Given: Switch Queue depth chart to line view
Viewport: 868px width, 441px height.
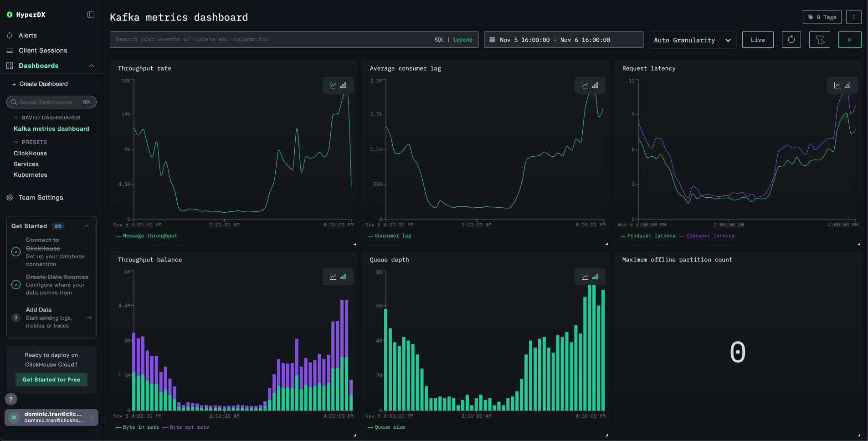Looking at the screenshot, I should [x=586, y=277].
